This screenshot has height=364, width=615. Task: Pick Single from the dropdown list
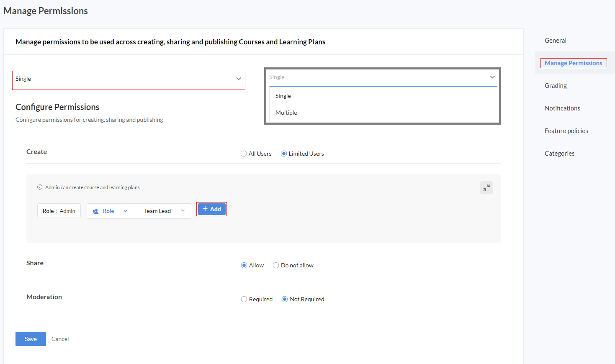tap(383, 96)
